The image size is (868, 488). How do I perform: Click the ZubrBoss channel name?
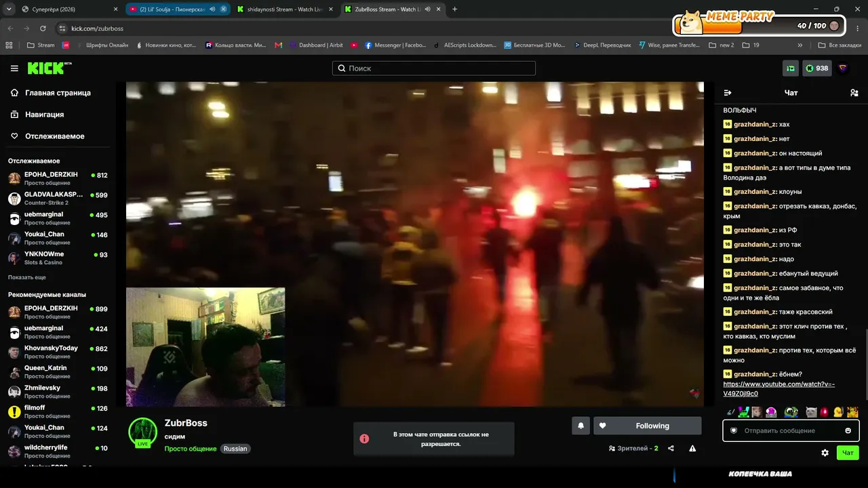186,423
